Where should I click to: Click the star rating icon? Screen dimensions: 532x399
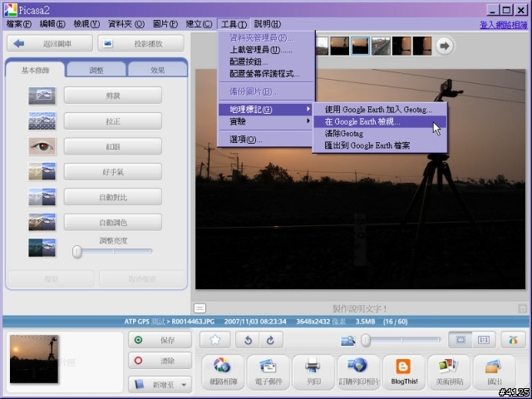point(214,340)
